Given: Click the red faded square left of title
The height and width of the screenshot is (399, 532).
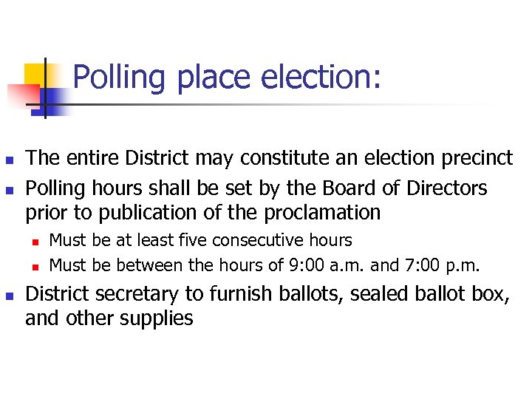Looking at the screenshot, I should point(21,95).
